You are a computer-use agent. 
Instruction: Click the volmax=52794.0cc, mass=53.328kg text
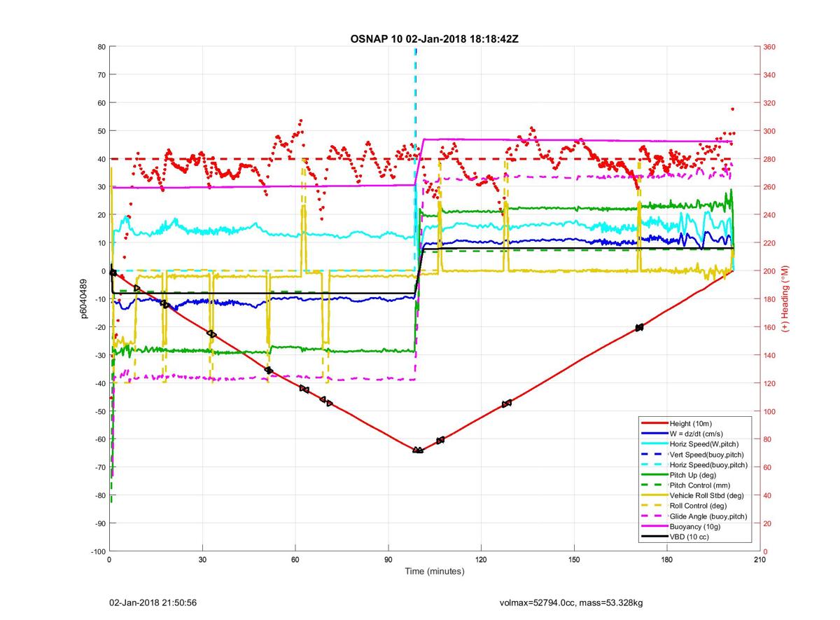[572, 602]
